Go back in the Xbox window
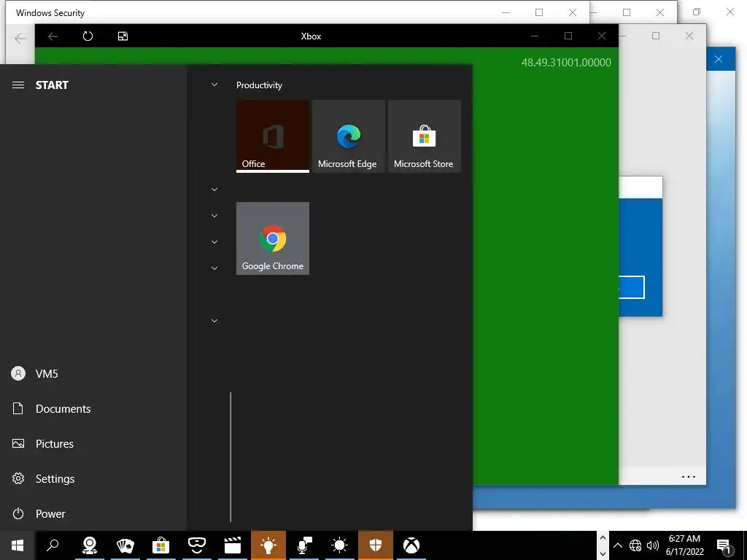The image size is (747, 560). [53, 36]
